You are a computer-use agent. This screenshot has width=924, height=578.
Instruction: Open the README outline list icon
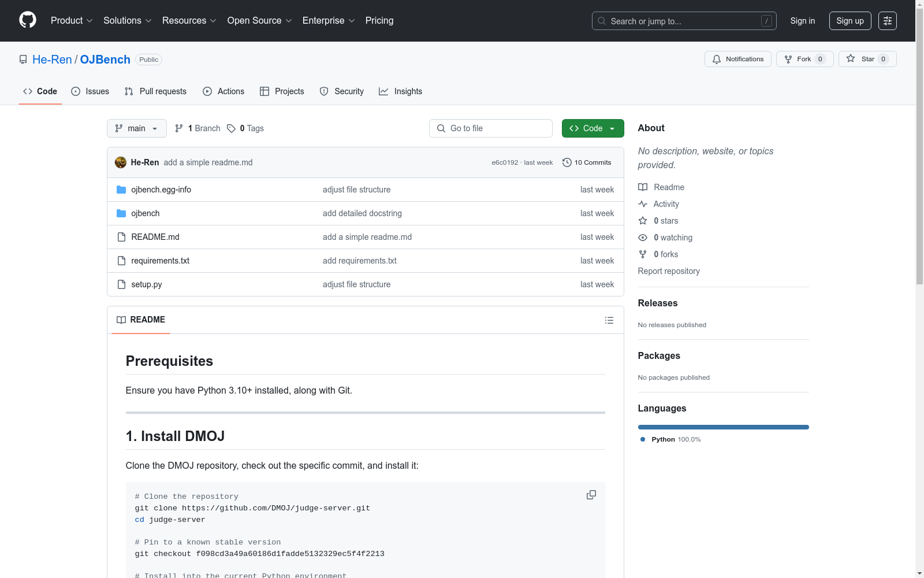click(609, 320)
